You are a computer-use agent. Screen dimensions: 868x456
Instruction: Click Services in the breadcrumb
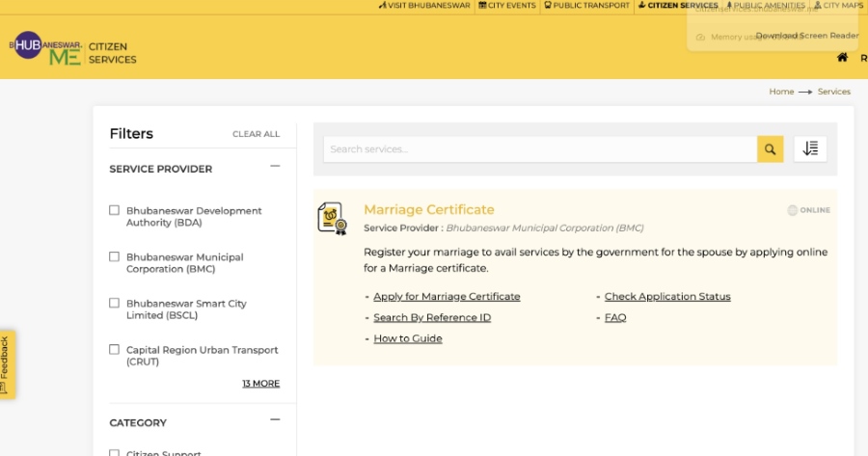coord(833,92)
